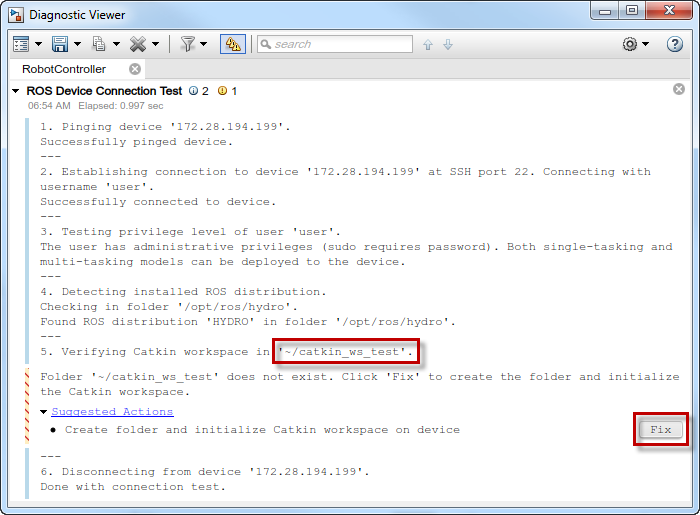Open the gear settings dropdown arrow

point(646,44)
